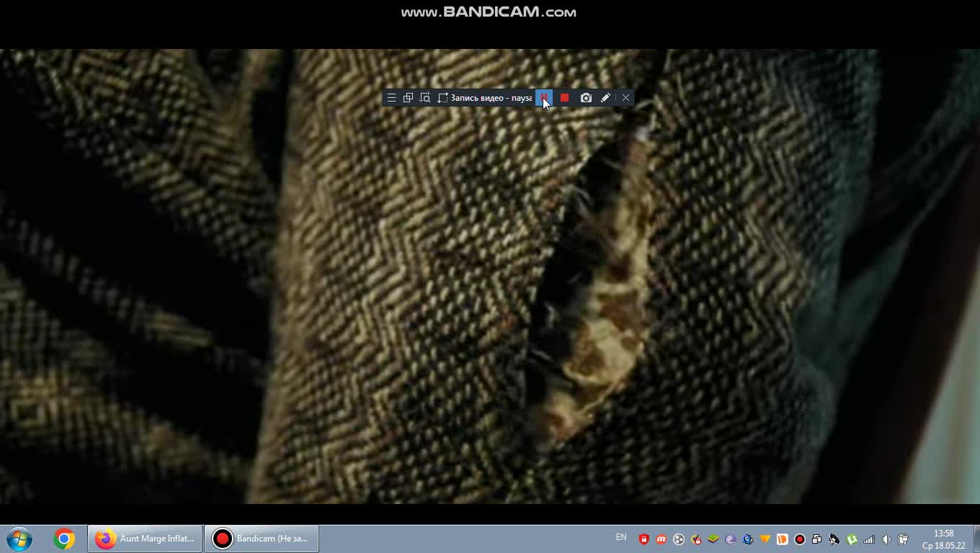The width and height of the screenshot is (980, 553).
Task: Click the Bandicam rectangle area selection icon
Action: [442, 98]
